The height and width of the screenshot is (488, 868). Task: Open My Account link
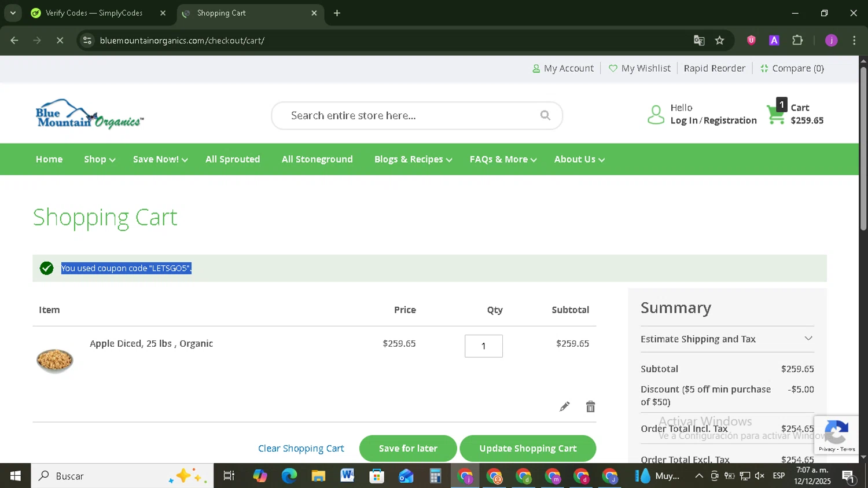tap(563, 68)
